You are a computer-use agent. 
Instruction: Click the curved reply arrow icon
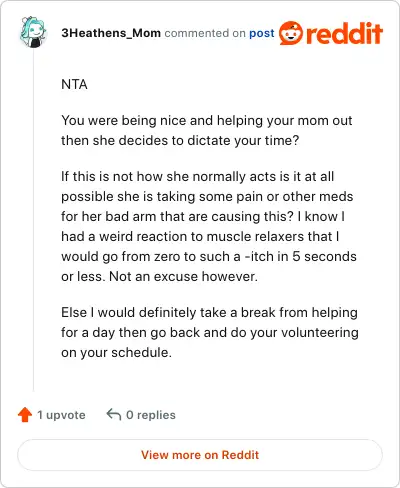pos(114,415)
